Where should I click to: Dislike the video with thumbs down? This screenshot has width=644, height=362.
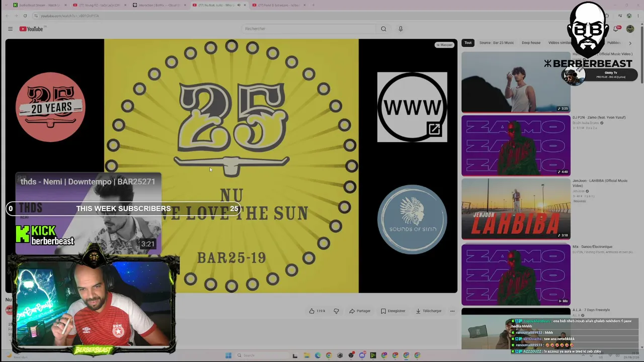(x=336, y=311)
